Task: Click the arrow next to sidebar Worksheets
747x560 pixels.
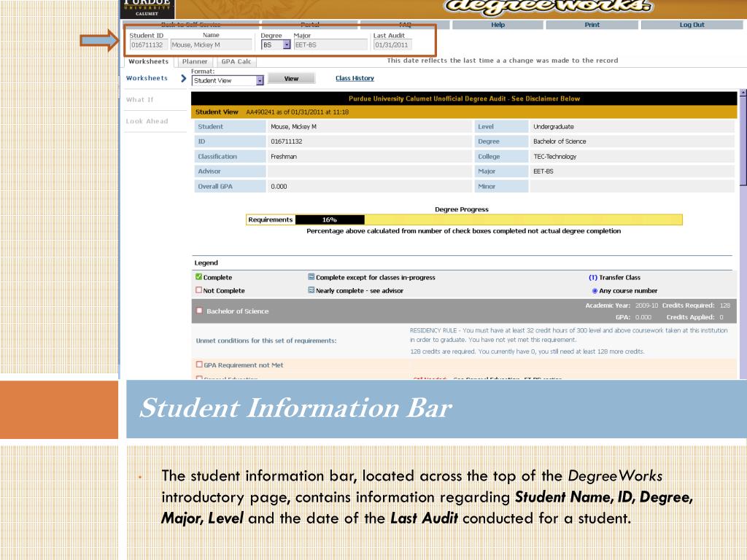Action: (183, 78)
